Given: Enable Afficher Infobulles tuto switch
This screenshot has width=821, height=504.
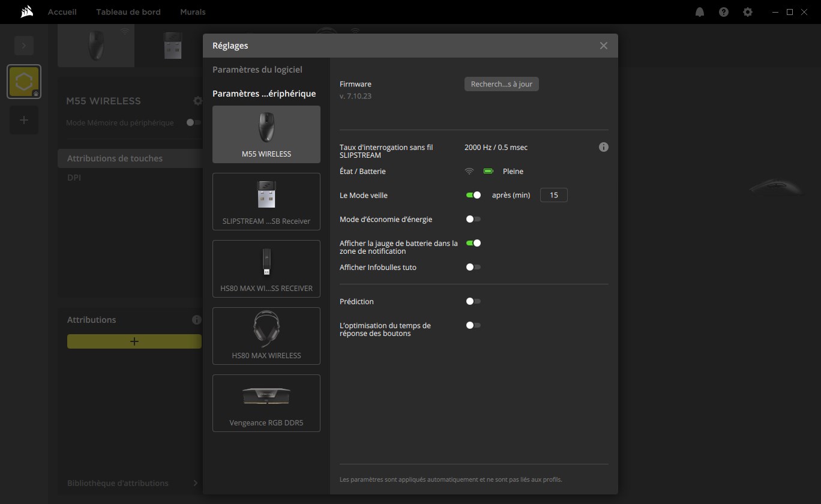Looking at the screenshot, I should click(474, 267).
